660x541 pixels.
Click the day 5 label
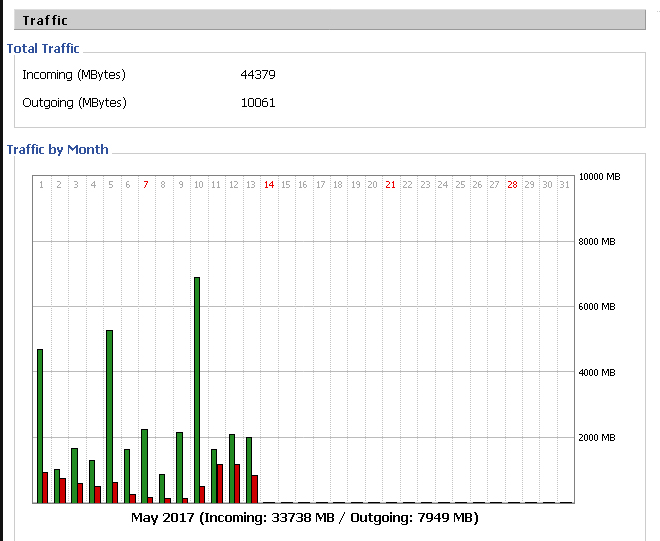(111, 185)
